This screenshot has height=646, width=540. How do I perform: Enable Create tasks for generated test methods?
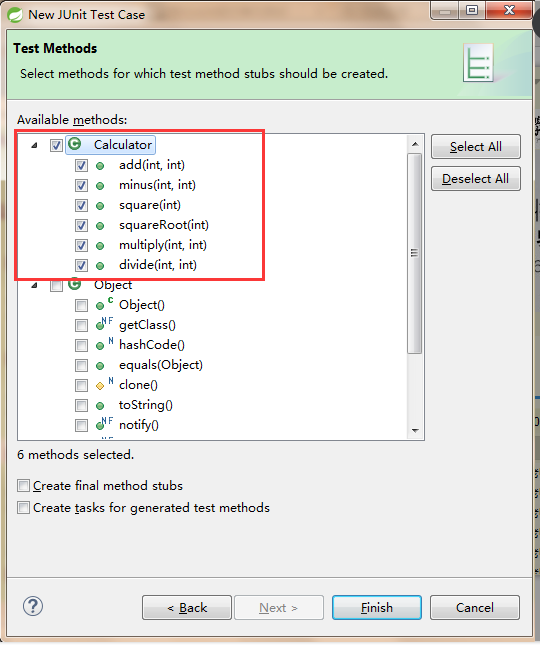click(x=23, y=507)
